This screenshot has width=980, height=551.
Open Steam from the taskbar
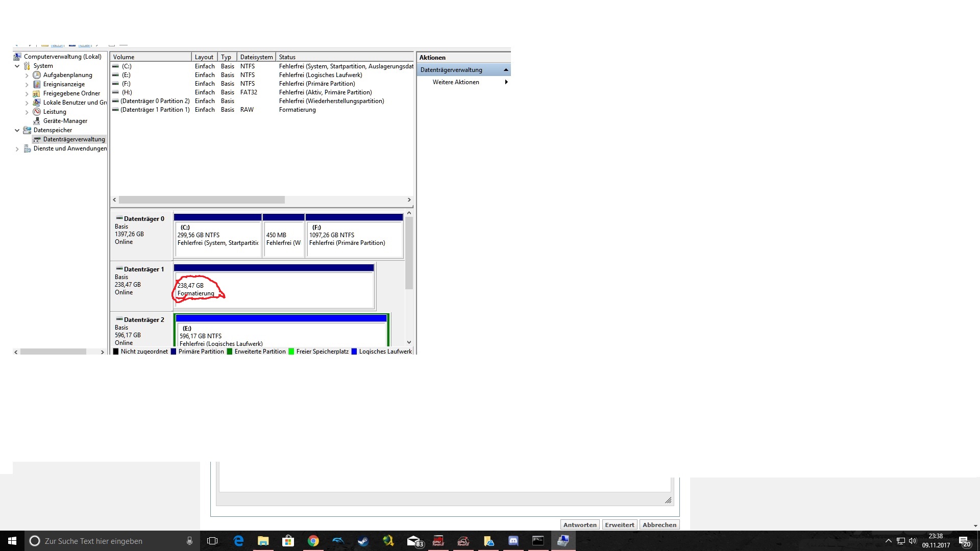(363, 541)
